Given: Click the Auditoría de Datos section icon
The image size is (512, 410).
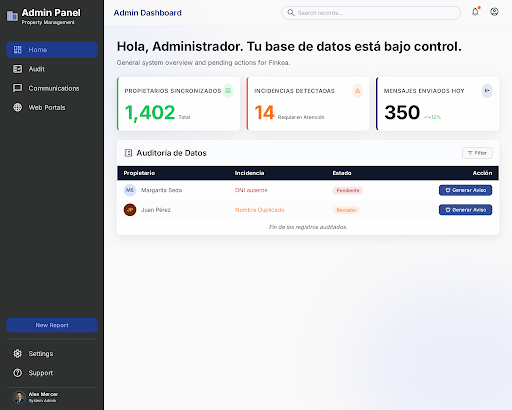Looking at the screenshot, I should pyautogui.click(x=128, y=153).
